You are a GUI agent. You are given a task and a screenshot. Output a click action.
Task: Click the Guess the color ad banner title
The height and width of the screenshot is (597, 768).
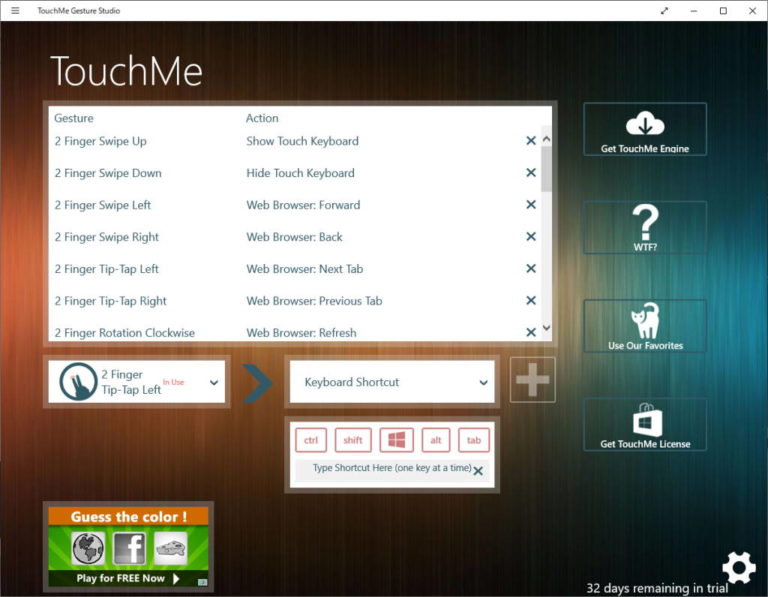(128, 517)
